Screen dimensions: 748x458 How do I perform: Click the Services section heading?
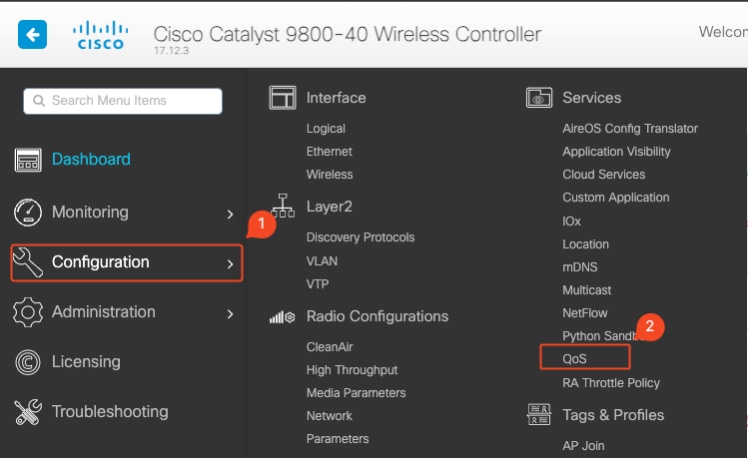click(592, 98)
